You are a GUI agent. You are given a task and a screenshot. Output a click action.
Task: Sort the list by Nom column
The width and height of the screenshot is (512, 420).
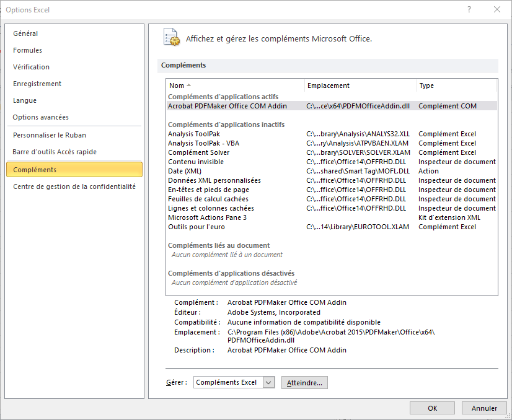coord(177,85)
